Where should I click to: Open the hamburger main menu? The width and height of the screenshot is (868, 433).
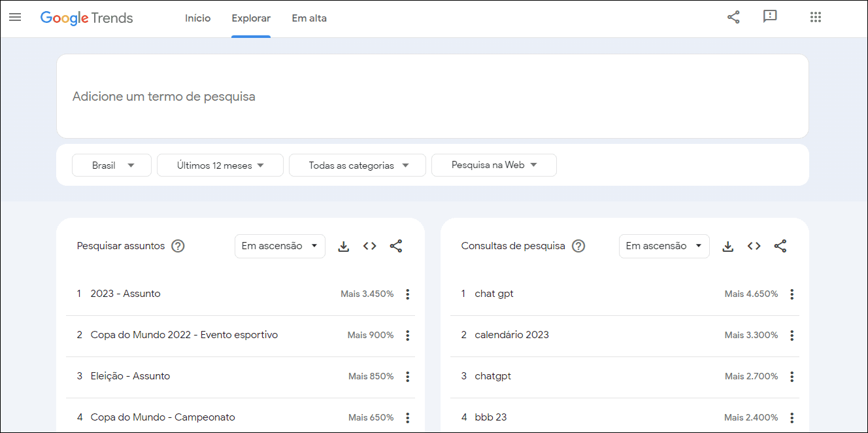tap(15, 18)
